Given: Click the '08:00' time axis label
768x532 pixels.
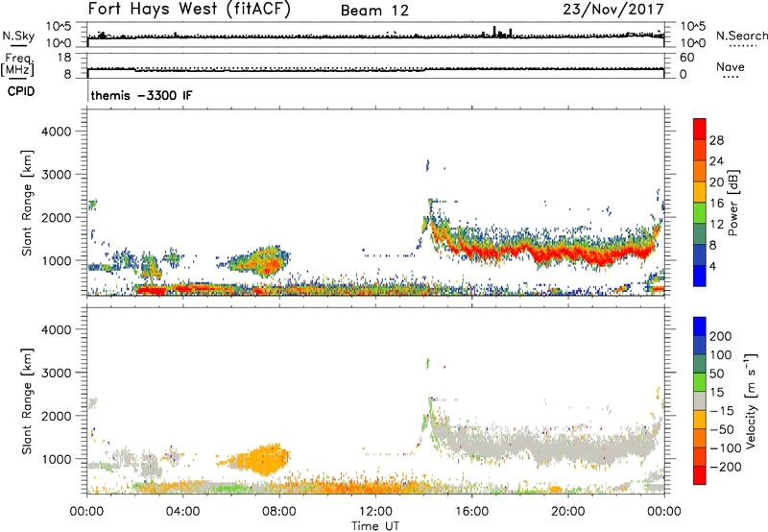Looking at the screenshot, I should tap(279, 512).
